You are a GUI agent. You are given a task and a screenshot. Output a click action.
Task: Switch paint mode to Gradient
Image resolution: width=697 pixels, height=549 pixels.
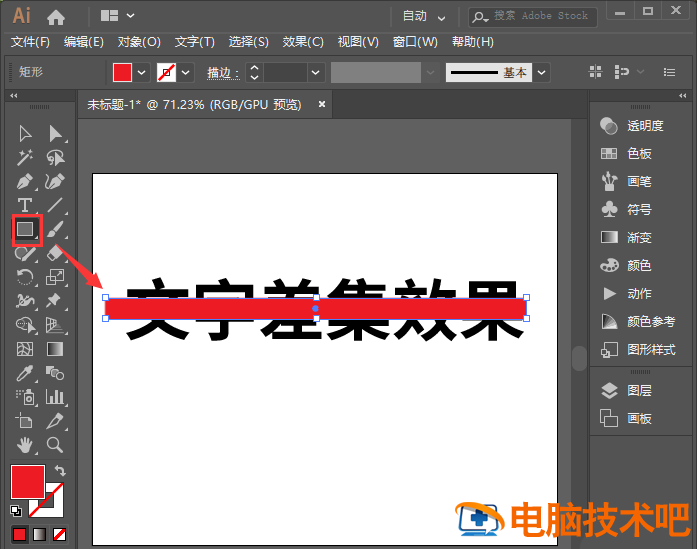pos(39,534)
